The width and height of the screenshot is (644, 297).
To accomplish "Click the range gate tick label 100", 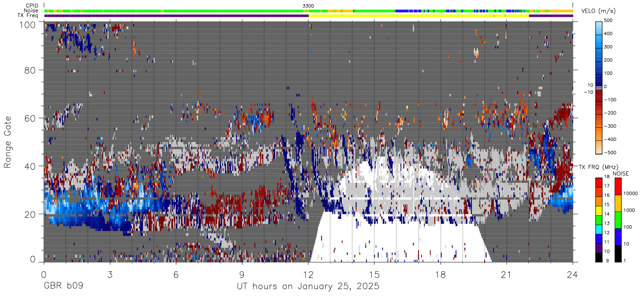I will coord(28,24).
